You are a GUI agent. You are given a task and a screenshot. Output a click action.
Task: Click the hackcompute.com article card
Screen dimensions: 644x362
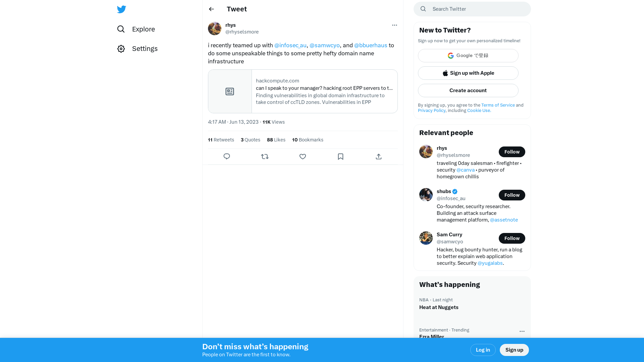tap(303, 92)
